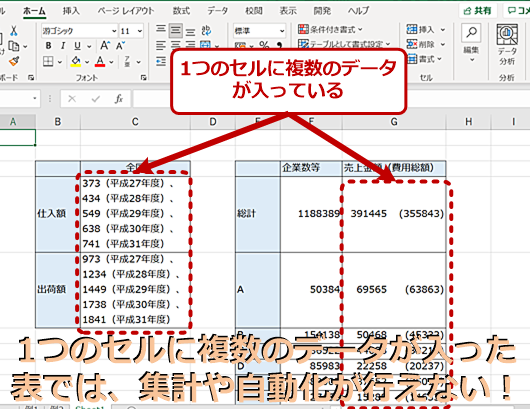Apply accounting currency format icon

click(x=240, y=46)
